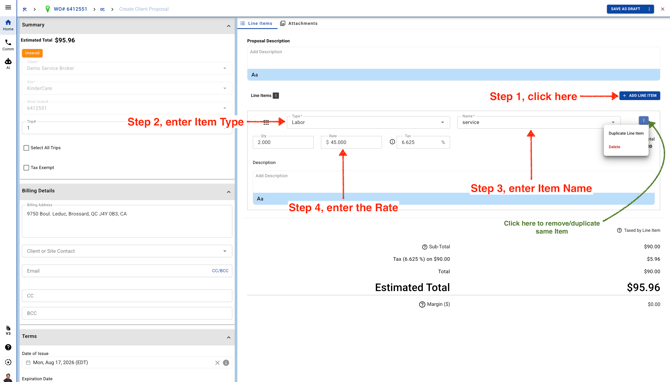The image size is (670, 382).
Task: Collapse the Terms section
Action: tap(228, 337)
